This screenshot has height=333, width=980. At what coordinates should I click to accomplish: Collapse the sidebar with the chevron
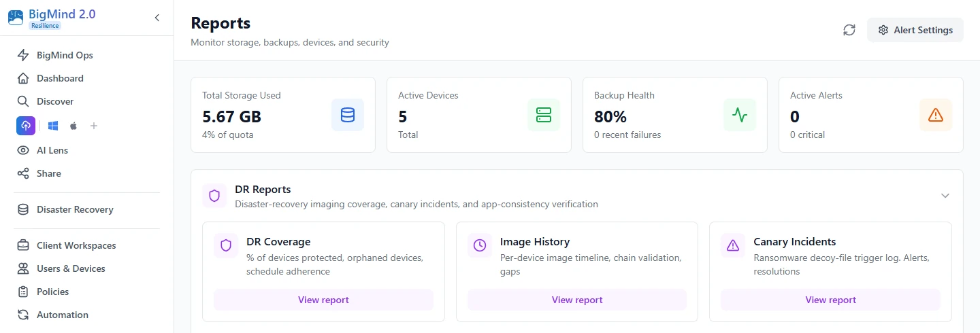tap(157, 18)
